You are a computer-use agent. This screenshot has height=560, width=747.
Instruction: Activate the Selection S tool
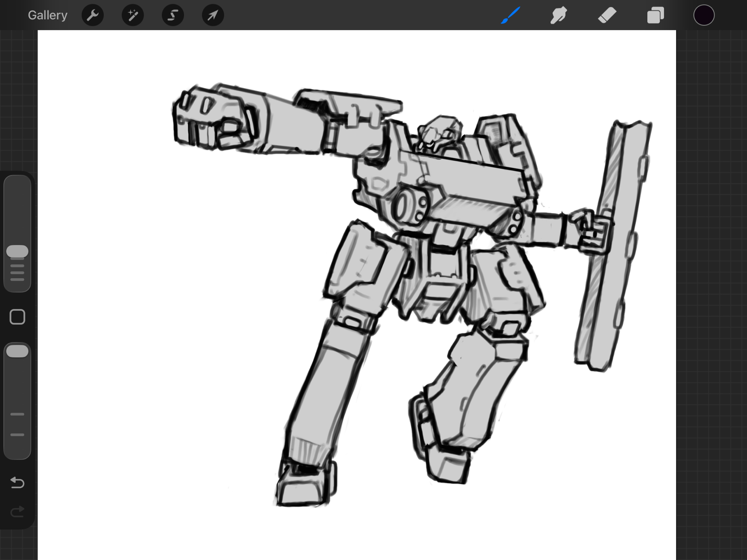pos(173,15)
